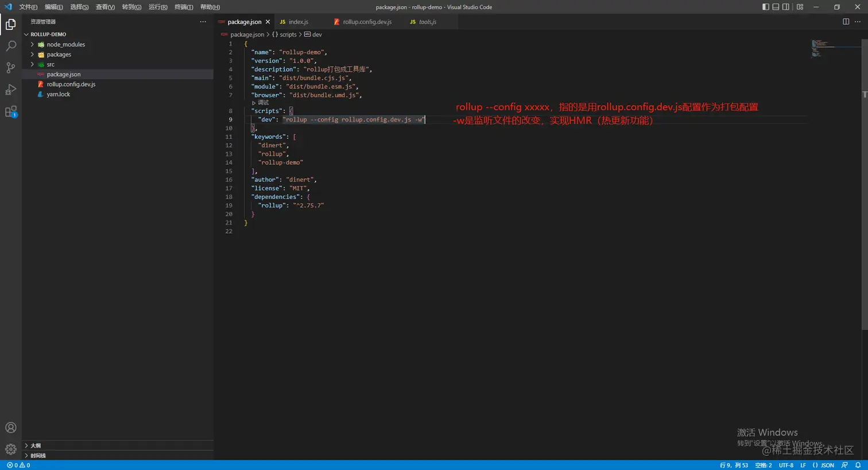Viewport: 868px width, 470px height.
Task: Open rollup.config.dev.js from the file explorer
Action: coord(118,84)
